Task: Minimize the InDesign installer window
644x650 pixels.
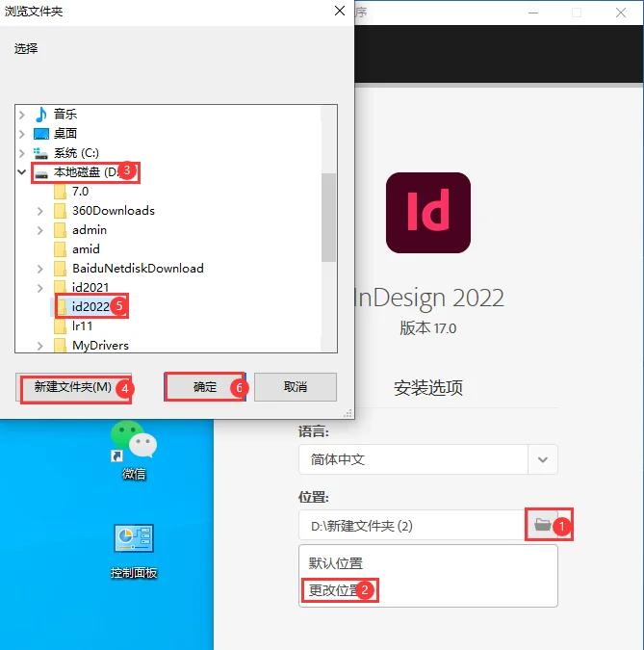Action: click(x=533, y=13)
